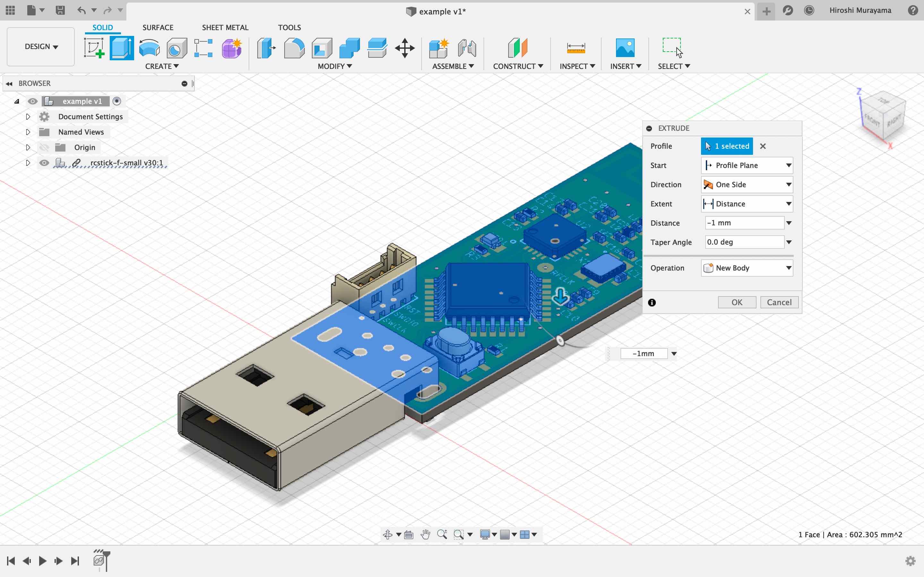924x577 pixels.
Task: Open the Measure tool
Action: (576, 48)
